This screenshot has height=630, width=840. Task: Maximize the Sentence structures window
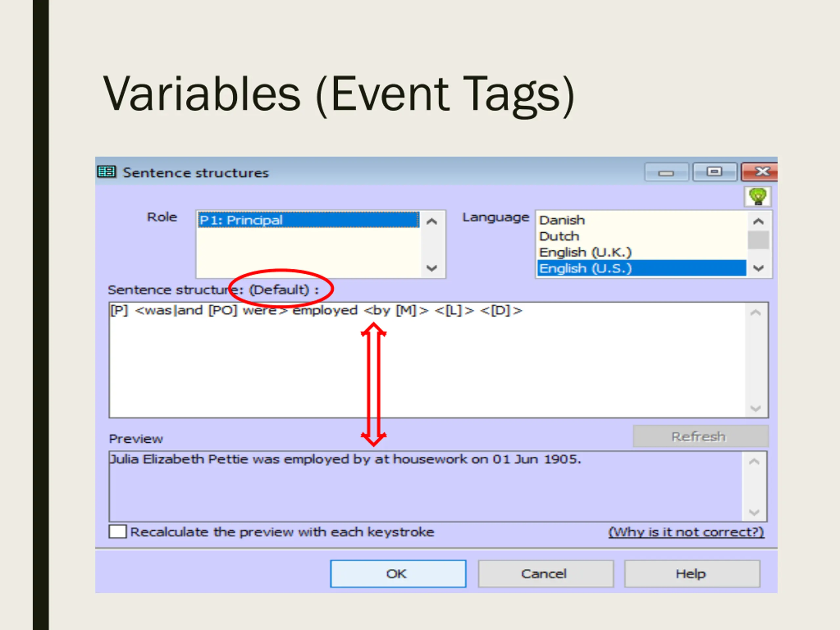714,172
